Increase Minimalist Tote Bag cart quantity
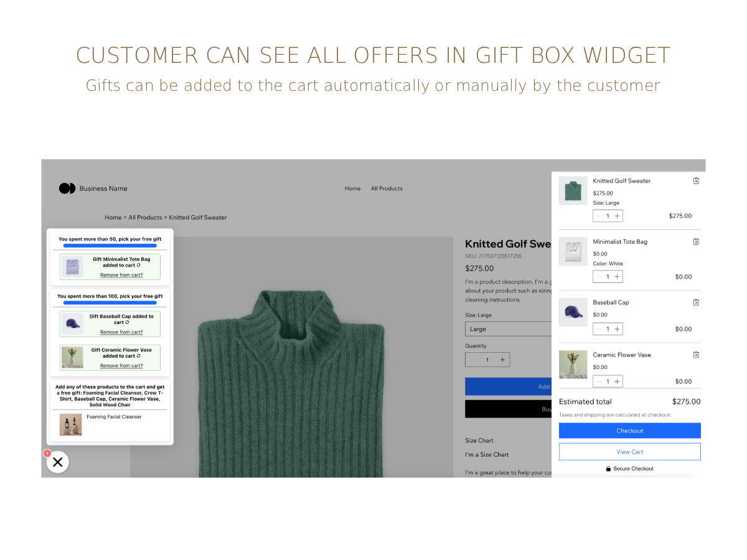Screen dimensions: 747x560 tap(617, 277)
